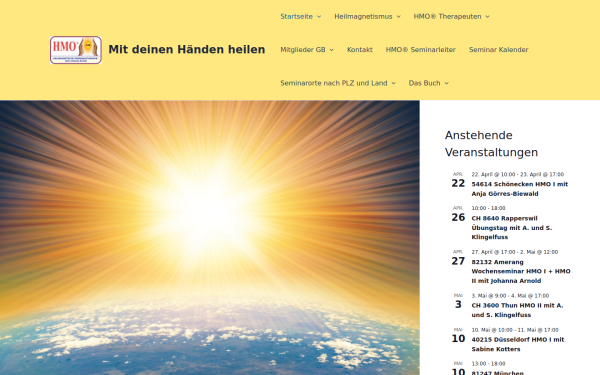Open event 81247 München
Viewport: 600px width, 375px height.
497,372
